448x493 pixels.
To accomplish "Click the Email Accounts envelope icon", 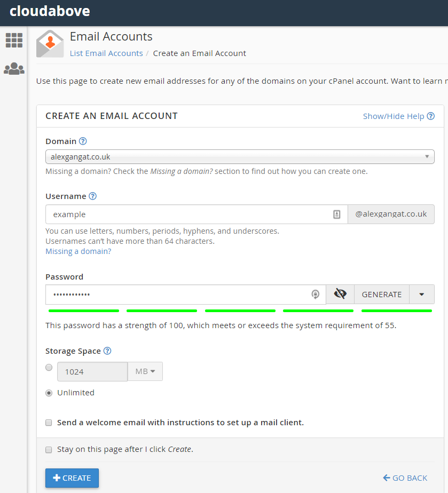I will pyautogui.click(x=50, y=44).
